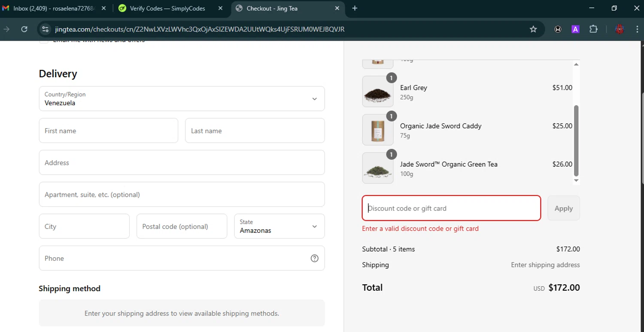Click the Total $172.00 amount
This screenshot has width=644, height=332.
[564, 288]
